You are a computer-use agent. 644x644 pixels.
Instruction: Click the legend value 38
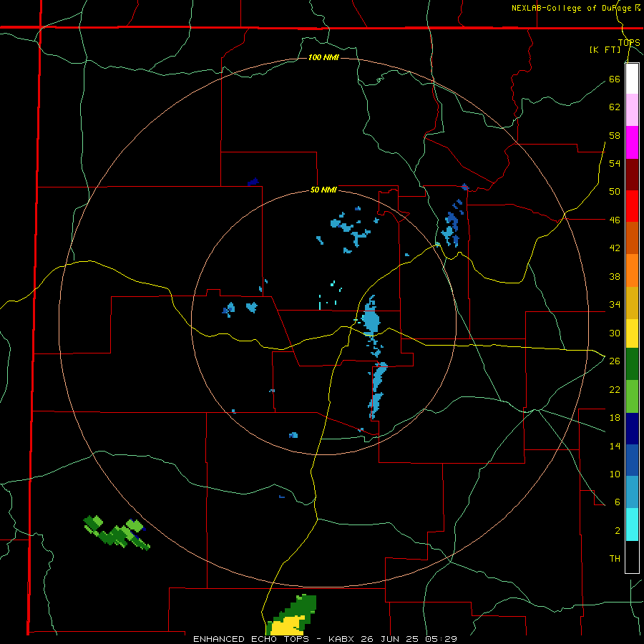click(x=615, y=276)
